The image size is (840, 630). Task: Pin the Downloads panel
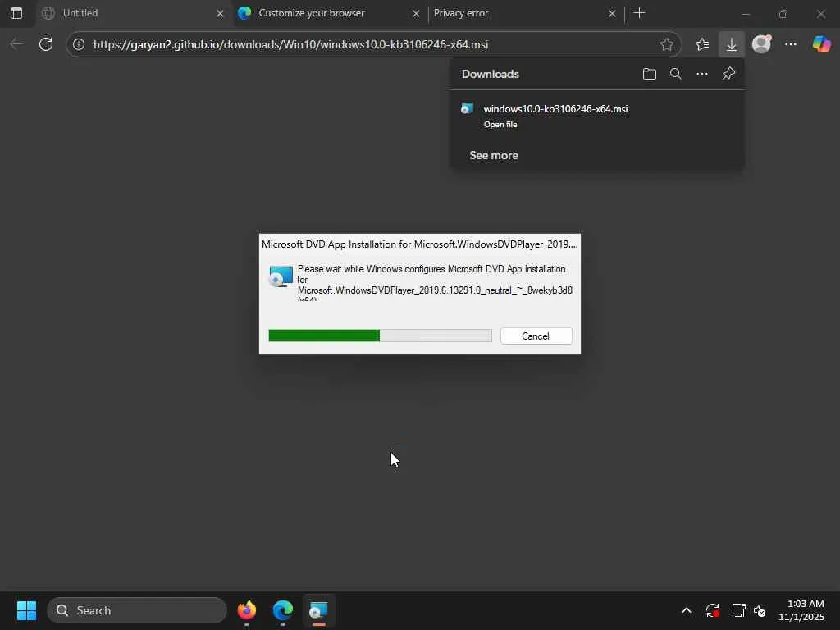(728, 74)
